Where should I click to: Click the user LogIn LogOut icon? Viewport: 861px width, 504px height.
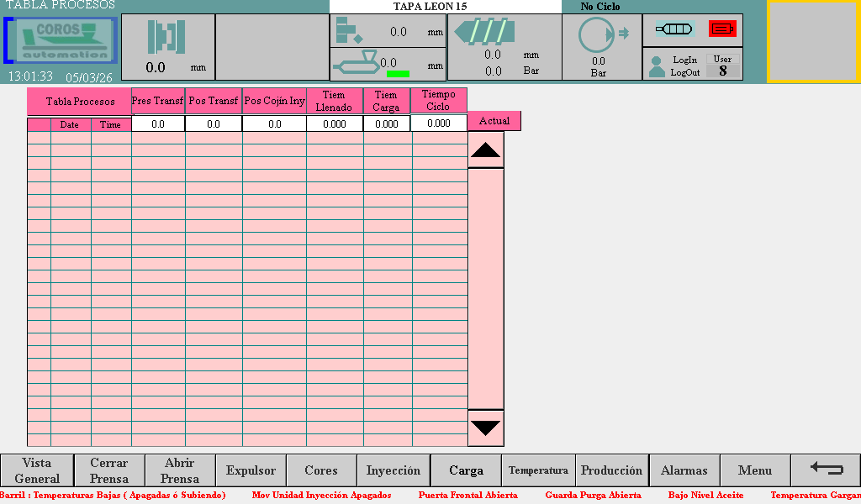pyautogui.click(x=658, y=66)
